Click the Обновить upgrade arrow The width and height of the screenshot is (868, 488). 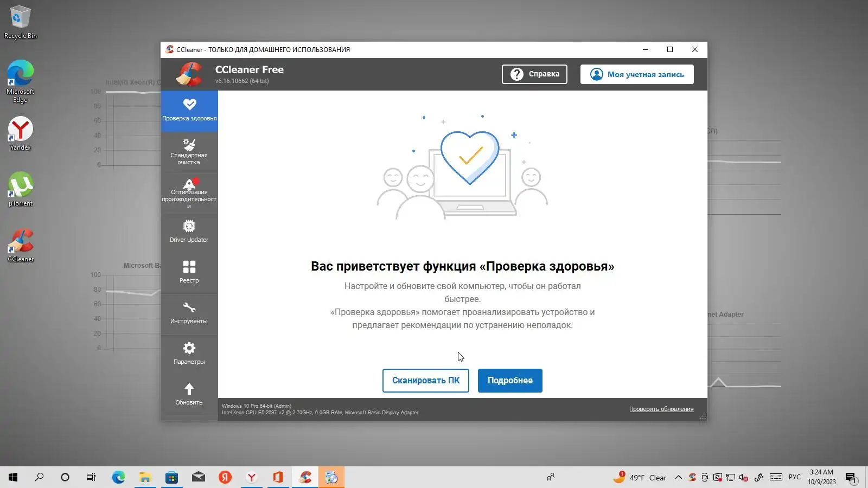pos(189,395)
